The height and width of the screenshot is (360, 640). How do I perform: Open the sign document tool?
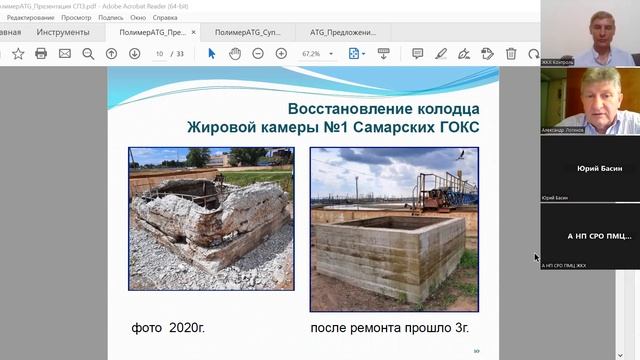pos(464,53)
